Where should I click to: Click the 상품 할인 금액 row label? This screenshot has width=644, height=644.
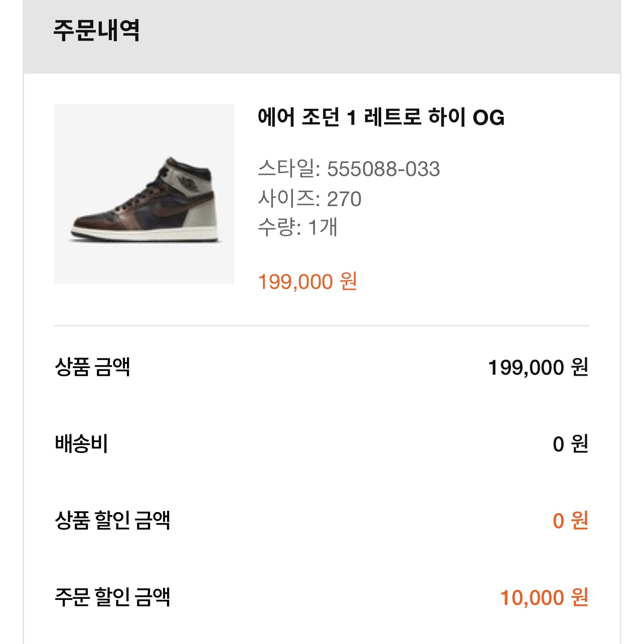[112, 521]
